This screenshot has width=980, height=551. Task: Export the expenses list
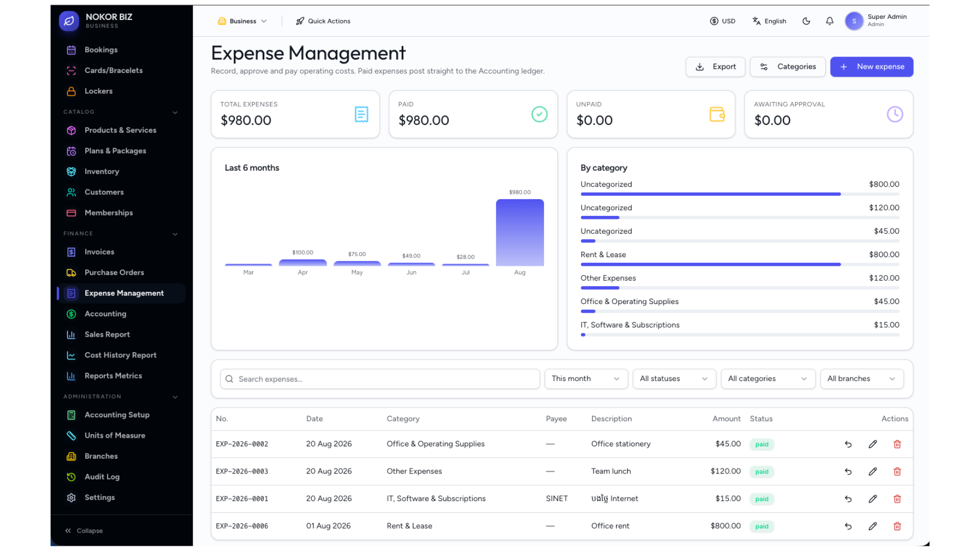click(715, 67)
